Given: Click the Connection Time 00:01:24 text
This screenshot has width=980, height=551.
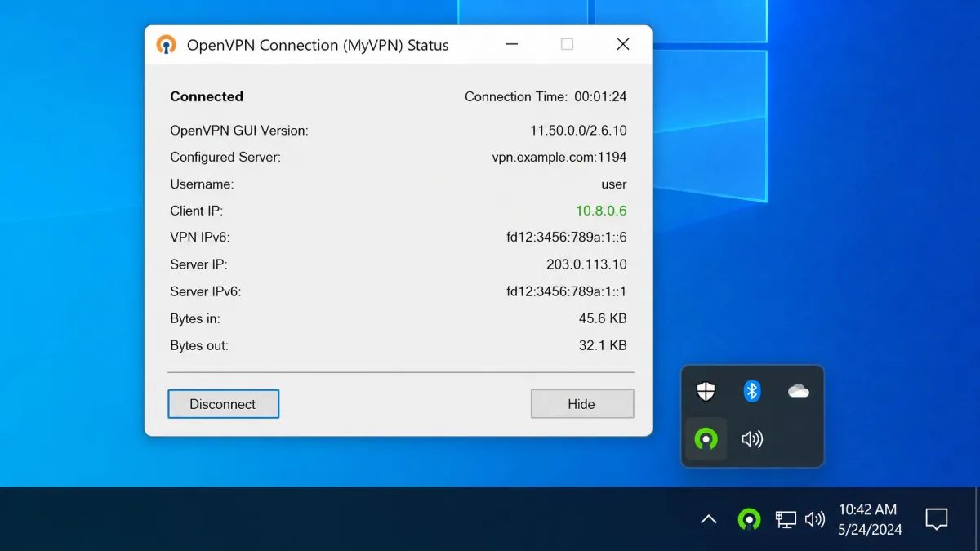Looking at the screenshot, I should [x=546, y=96].
